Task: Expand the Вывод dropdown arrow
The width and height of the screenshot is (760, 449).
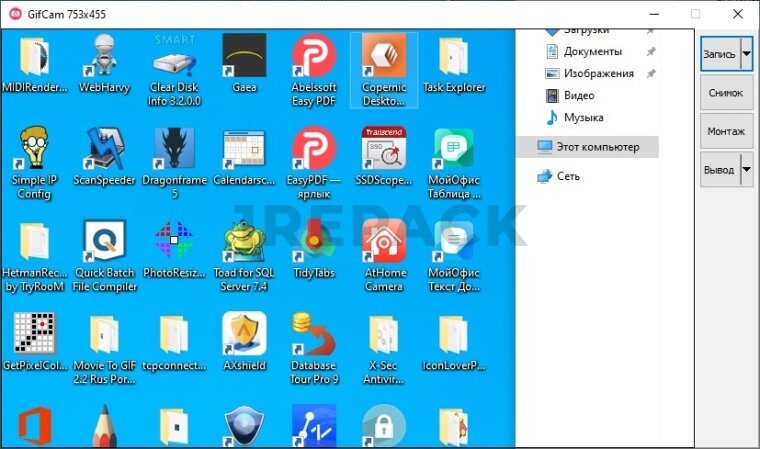Action: coord(746,170)
